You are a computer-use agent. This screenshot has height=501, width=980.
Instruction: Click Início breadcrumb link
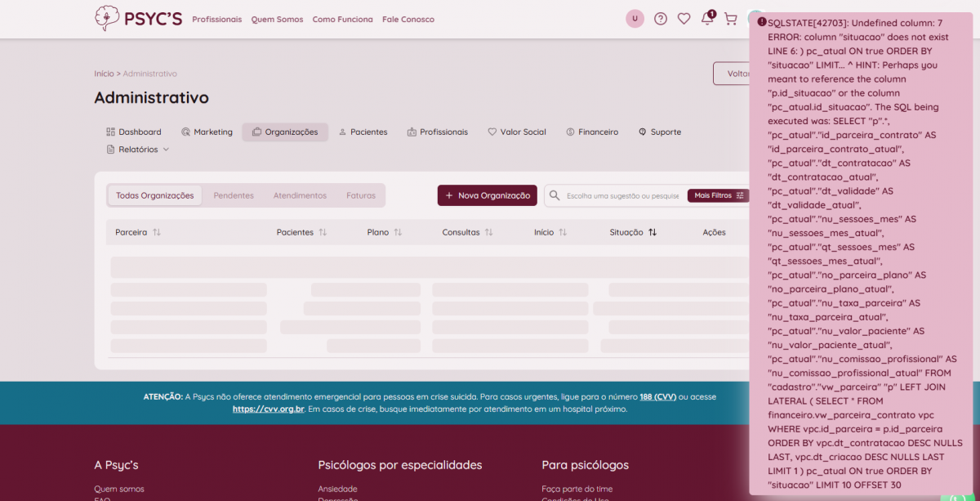pyautogui.click(x=104, y=74)
